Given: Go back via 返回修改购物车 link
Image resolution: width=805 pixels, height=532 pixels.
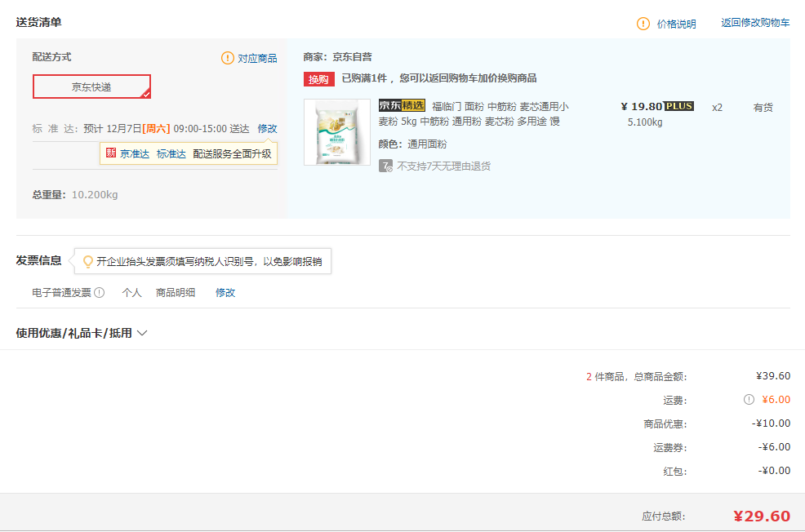Looking at the screenshot, I should click(x=755, y=23).
